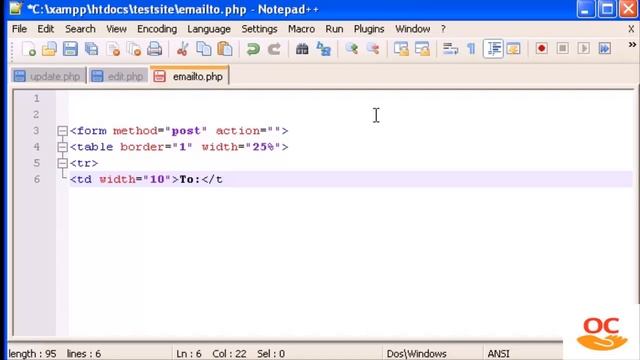Close the Notepad++ window
The width and height of the screenshot is (640, 360).
[629, 9]
